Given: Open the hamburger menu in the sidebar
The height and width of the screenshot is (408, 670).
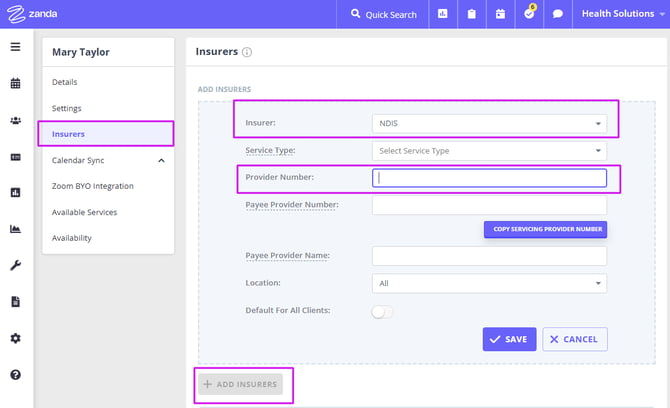Looking at the screenshot, I should pos(15,47).
